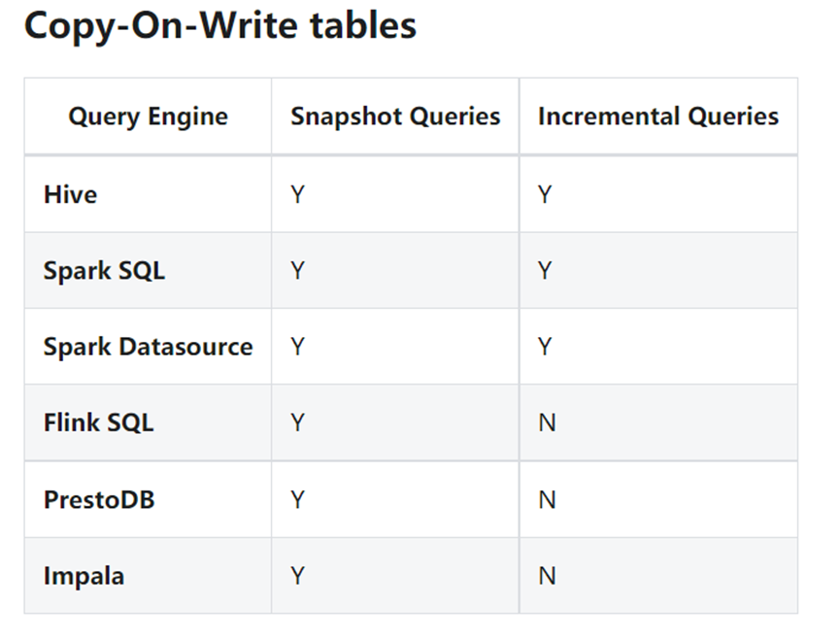840x639 pixels.
Task: Click Flink SQL's Incremental Queries N value
Action: pyautogui.click(x=547, y=422)
